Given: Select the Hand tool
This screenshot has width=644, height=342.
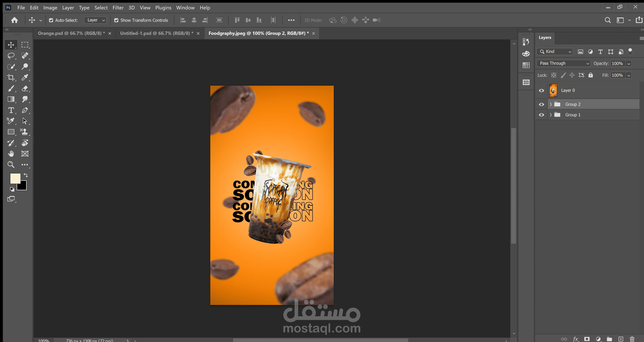Looking at the screenshot, I should tap(11, 154).
